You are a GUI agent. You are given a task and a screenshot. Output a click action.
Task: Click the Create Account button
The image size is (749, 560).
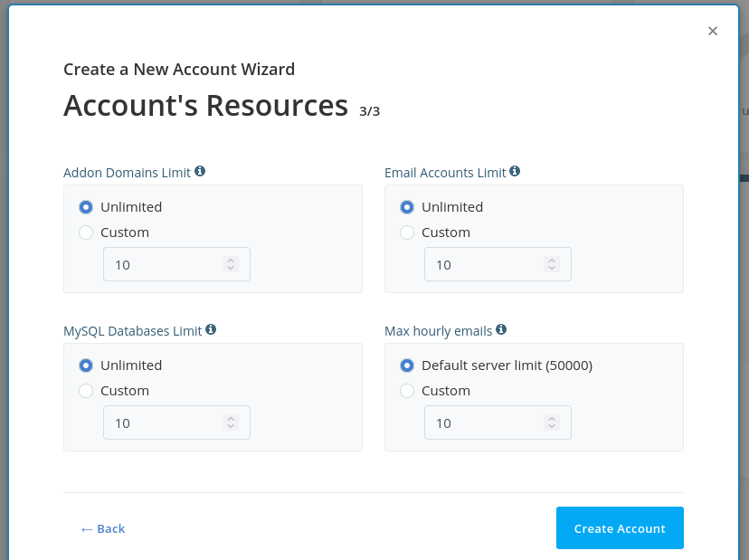tap(620, 528)
